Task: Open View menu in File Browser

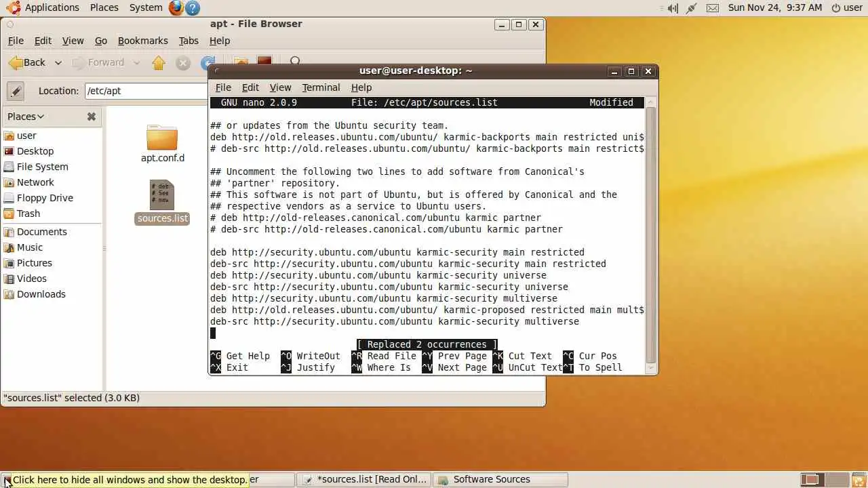Action: [73, 41]
